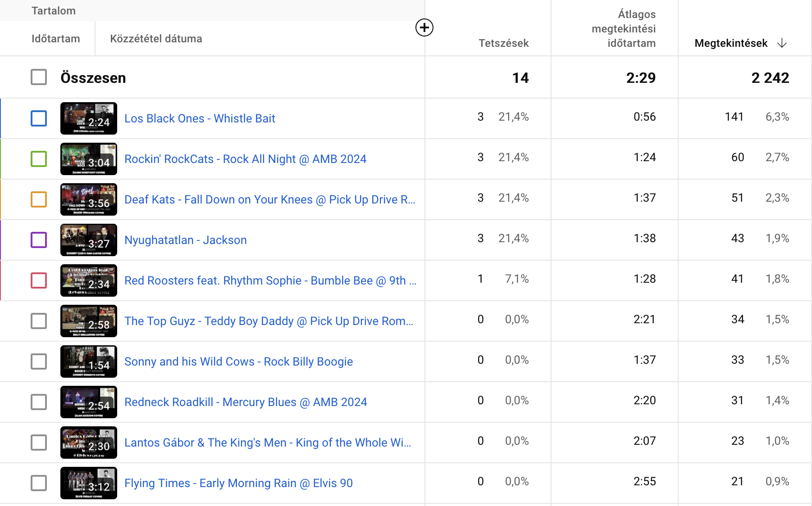Open Sonny and his Wild Cows link
This screenshot has width=812, height=506.
pos(238,361)
